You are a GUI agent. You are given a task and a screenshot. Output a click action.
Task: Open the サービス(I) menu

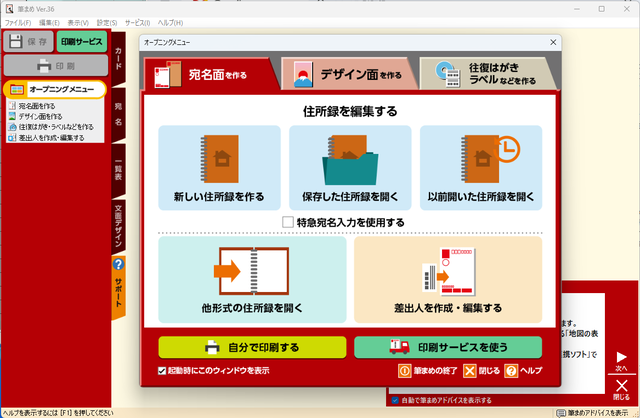138,23
